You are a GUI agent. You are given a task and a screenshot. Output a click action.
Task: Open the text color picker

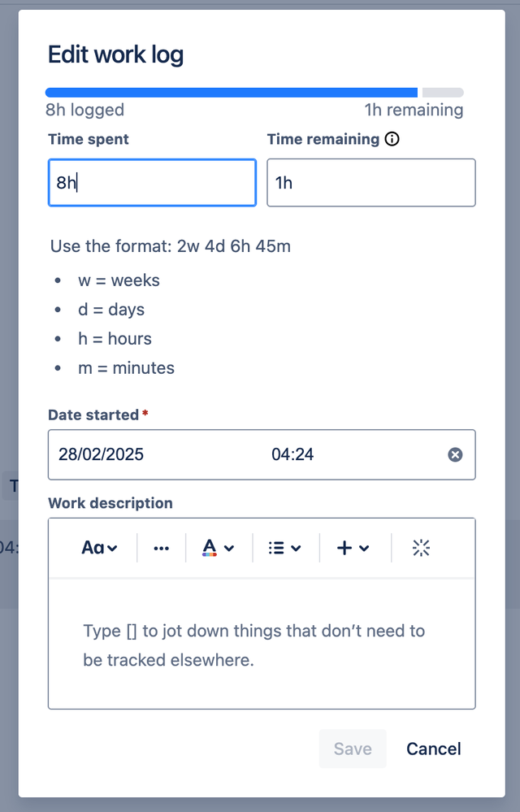(210, 547)
